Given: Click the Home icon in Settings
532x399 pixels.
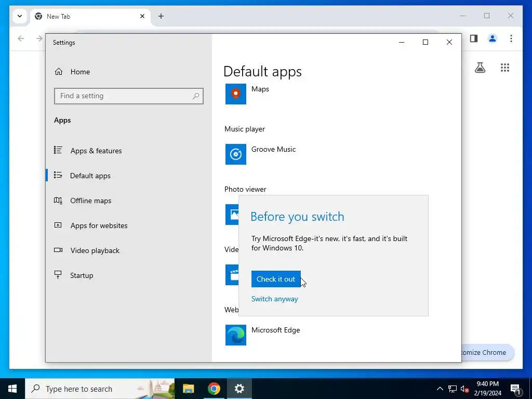Looking at the screenshot, I should click(59, 72).
